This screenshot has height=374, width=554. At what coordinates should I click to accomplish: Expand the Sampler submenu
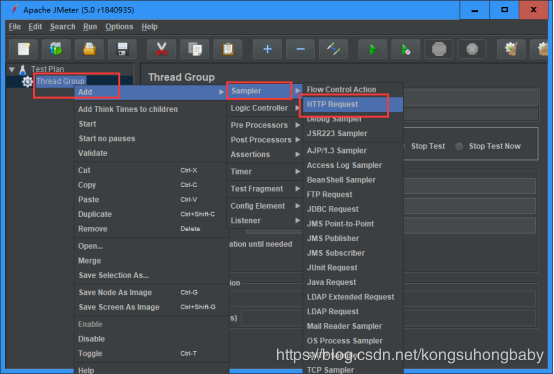265,91
